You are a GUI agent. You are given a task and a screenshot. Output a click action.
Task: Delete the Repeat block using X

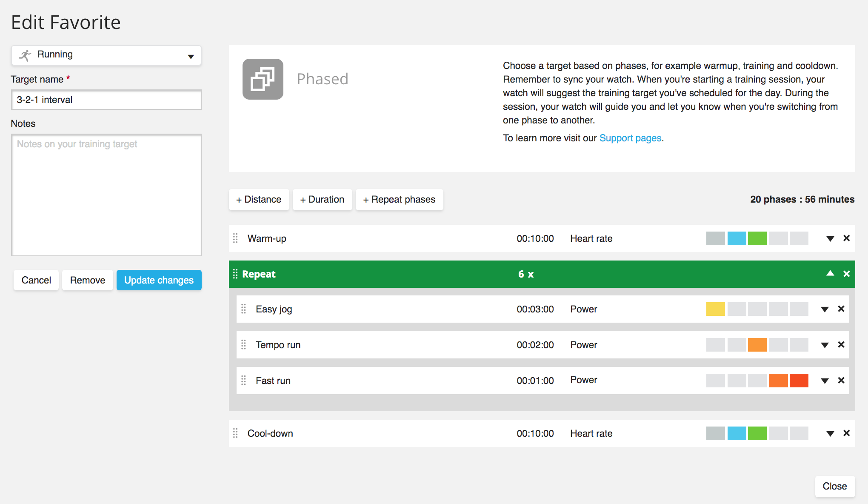(846, 274)
